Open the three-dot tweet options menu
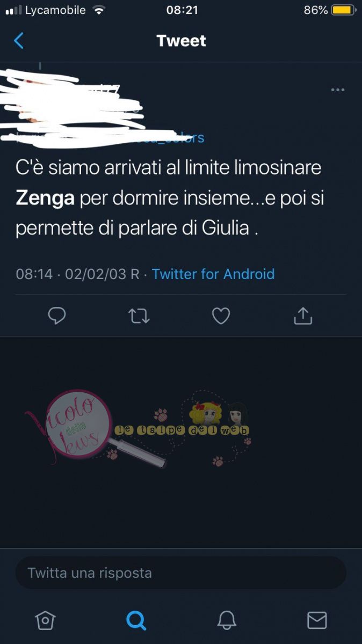The height and width of the screenshot is (644, 362). tap(337, 90)
